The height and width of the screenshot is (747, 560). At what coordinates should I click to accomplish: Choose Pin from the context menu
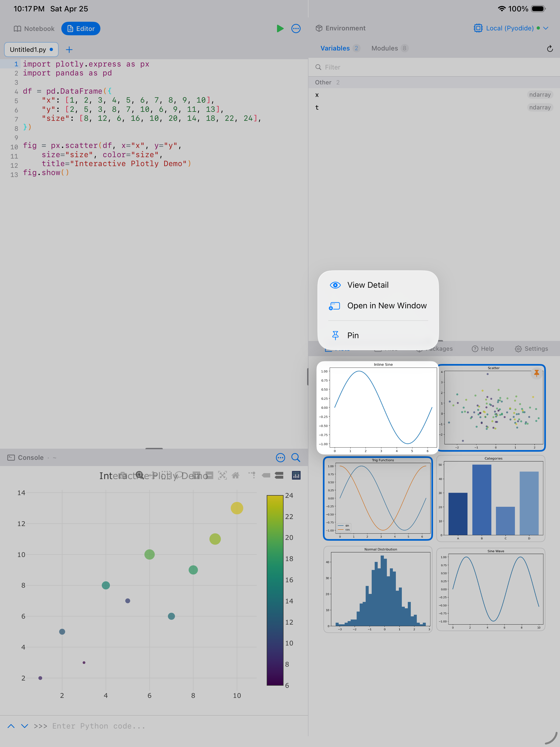pyautogui.click(x=378, y=335)
